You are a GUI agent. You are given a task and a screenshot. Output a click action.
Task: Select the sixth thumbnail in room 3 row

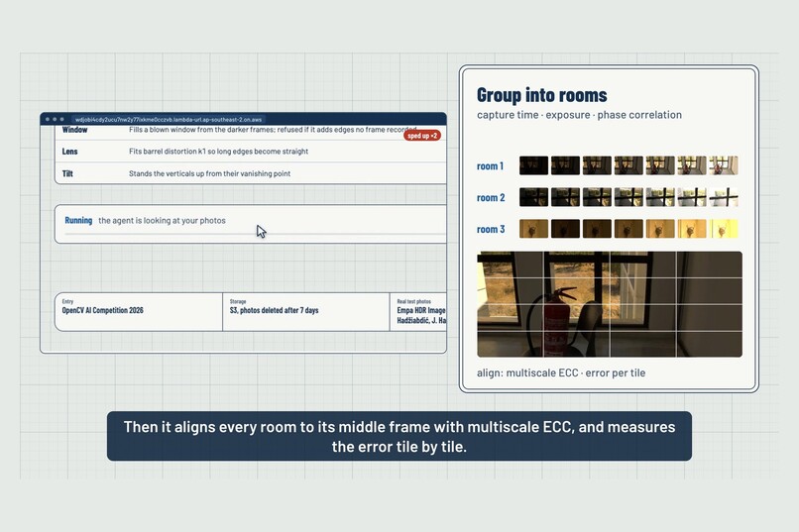[692, 229]
